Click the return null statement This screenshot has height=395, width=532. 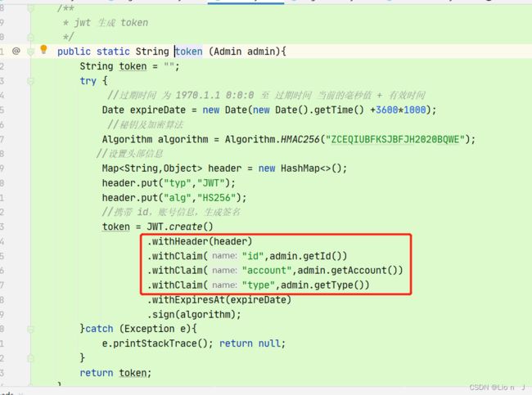[252, 343]
